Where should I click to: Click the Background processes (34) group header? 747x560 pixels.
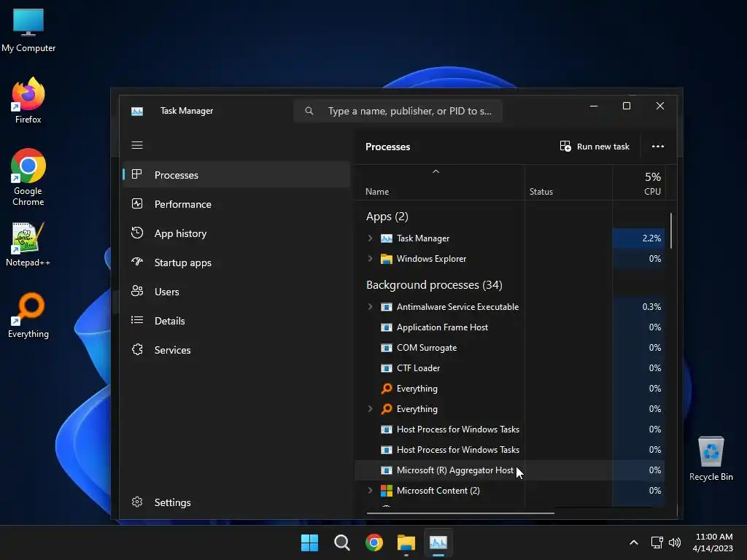pos(434,285)
